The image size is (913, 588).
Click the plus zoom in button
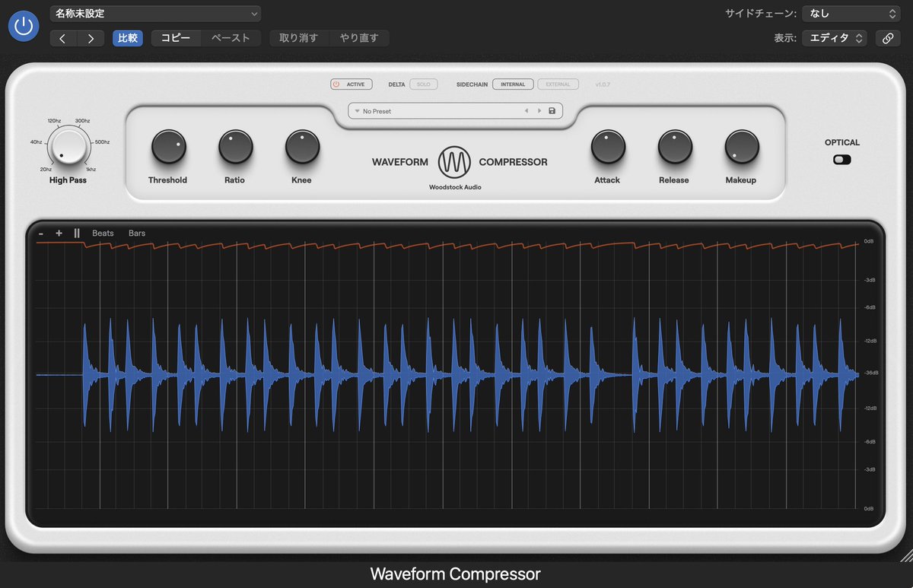59,233
